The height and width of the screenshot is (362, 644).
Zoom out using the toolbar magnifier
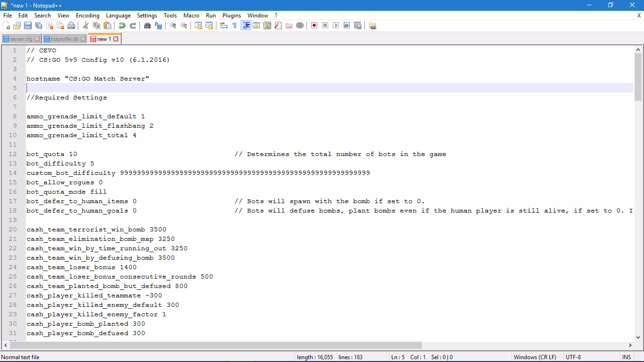pos(184,25)
